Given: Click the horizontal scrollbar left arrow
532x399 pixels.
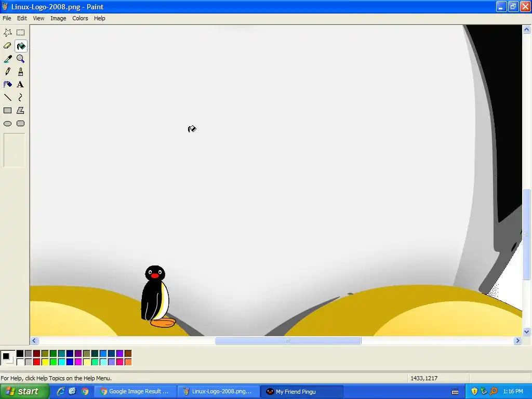Looking at the screenshot, I should coord(34,341).
